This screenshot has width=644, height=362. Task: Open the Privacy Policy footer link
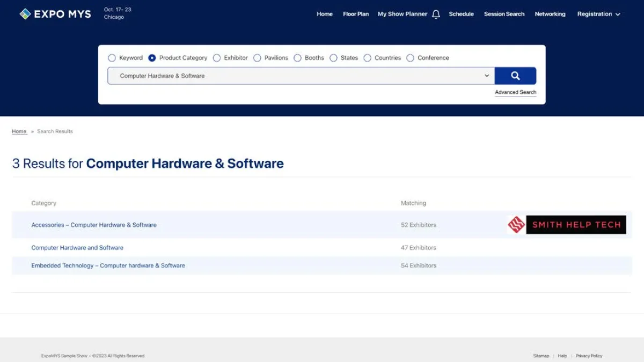pyautogui.click(x=589, y=356)
